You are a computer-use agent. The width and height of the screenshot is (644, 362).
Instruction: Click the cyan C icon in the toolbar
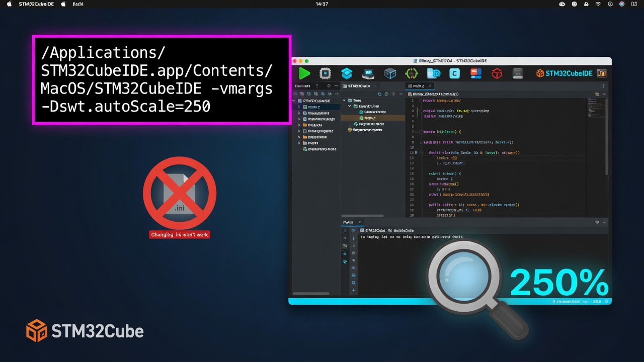tap(454, 73)
